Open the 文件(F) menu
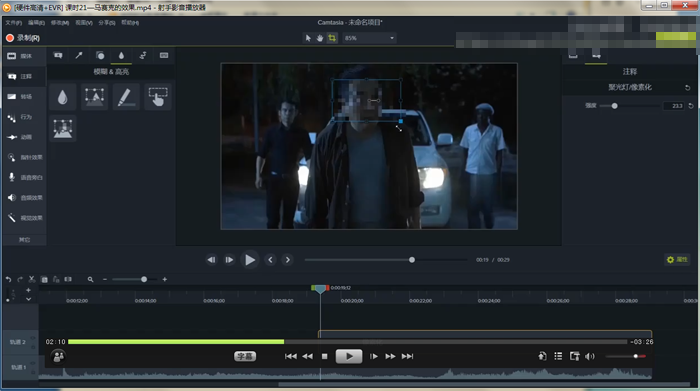 [13, 22]
